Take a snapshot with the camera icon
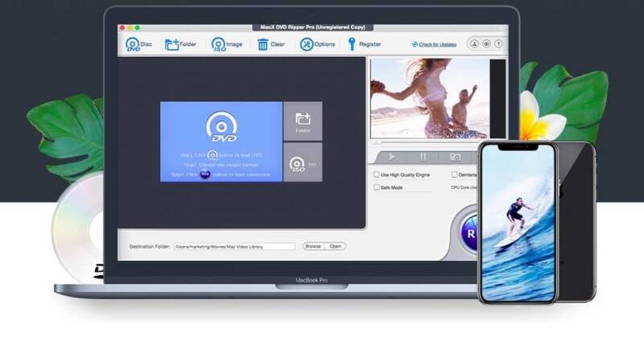 [455, 157]
